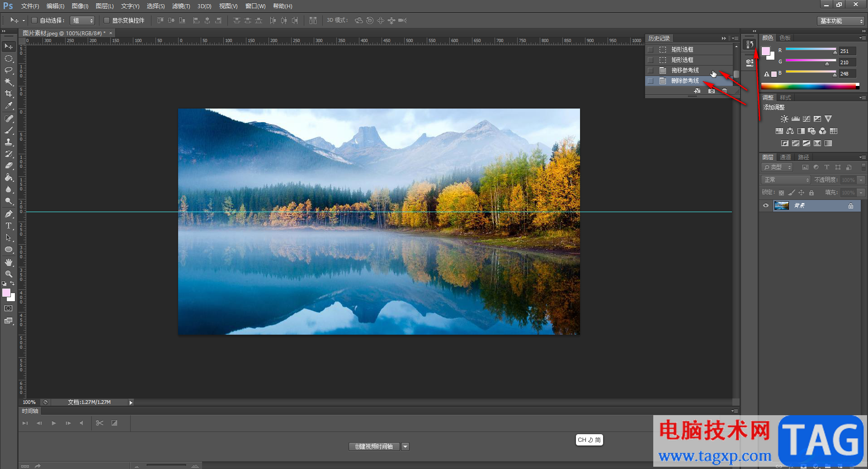Select the Clone Stamp tool

pyautogui.click(x=9, y=142)
